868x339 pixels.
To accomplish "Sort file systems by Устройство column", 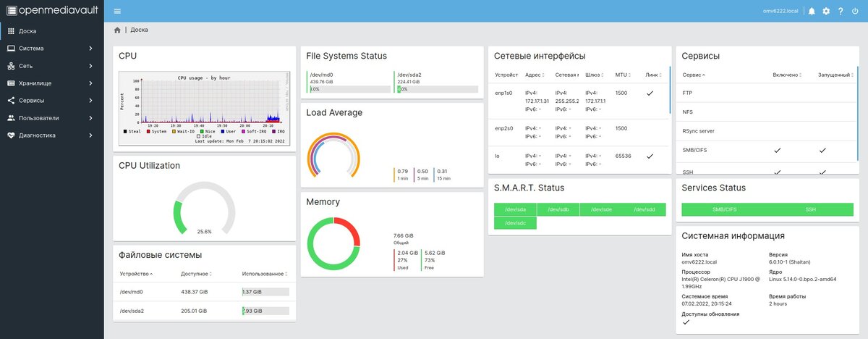I will 137,274.
